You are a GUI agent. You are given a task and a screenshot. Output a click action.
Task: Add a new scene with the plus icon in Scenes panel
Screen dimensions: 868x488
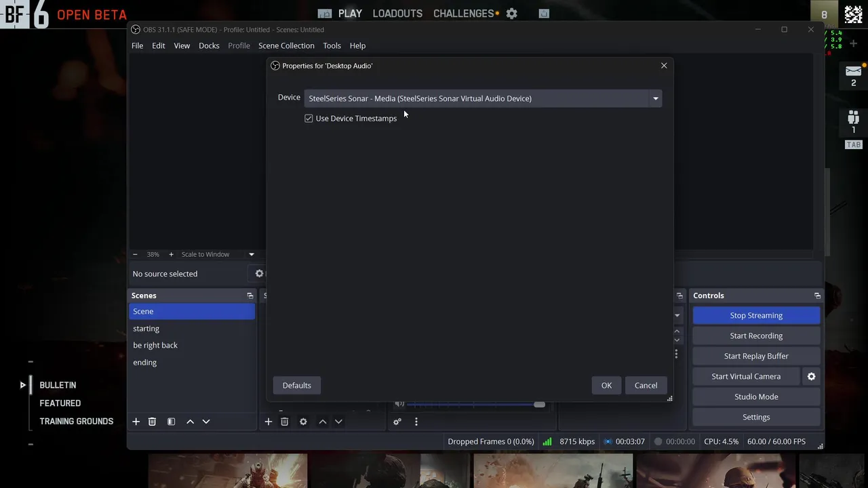click(x=136, y=422)
